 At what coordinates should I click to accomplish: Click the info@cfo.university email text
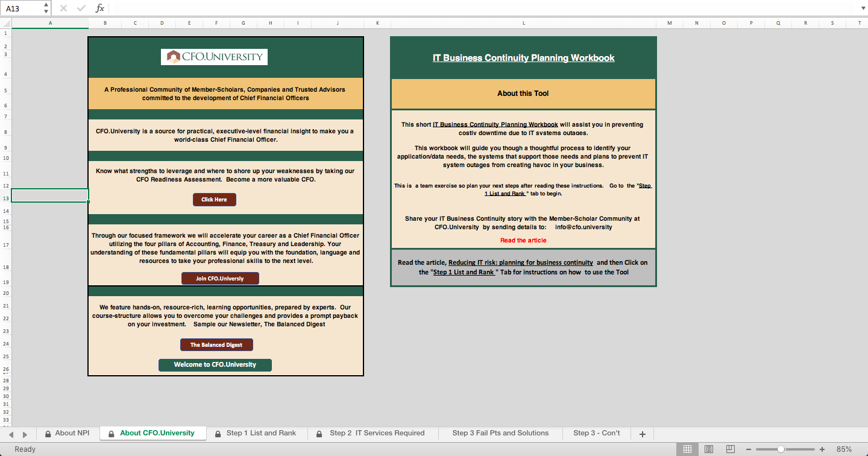click(x=583, y=227)
